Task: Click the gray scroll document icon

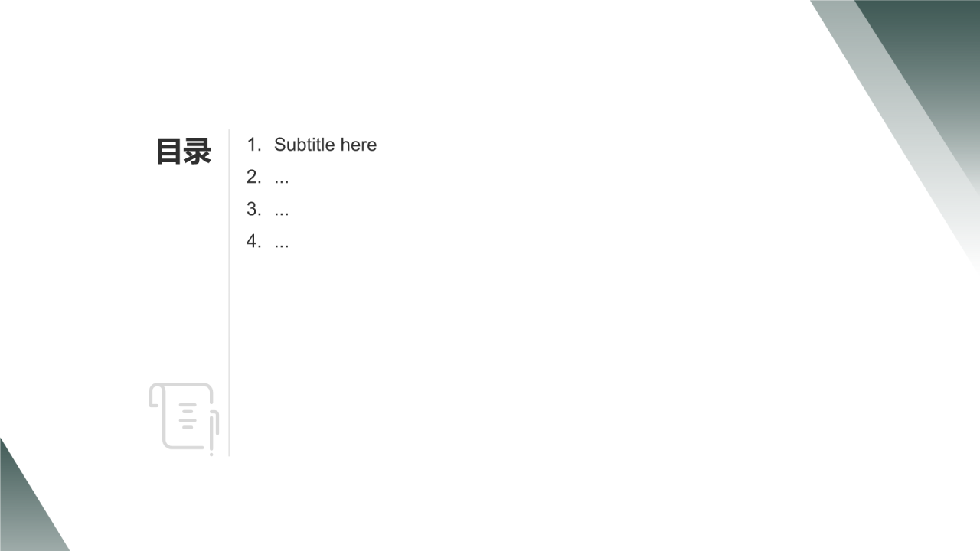Action: (x=183, y=417)
